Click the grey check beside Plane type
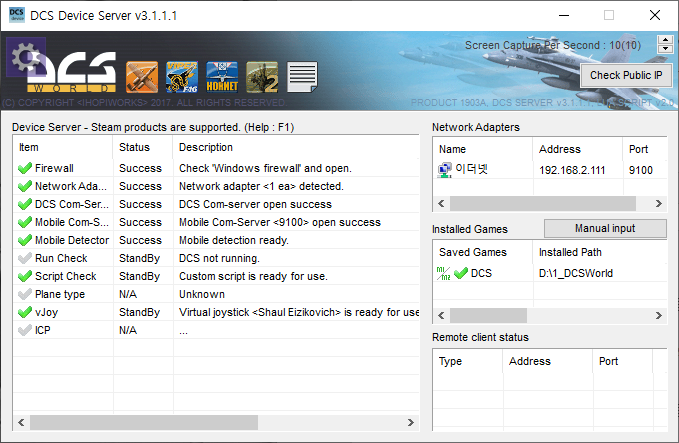 click(25, 294)
